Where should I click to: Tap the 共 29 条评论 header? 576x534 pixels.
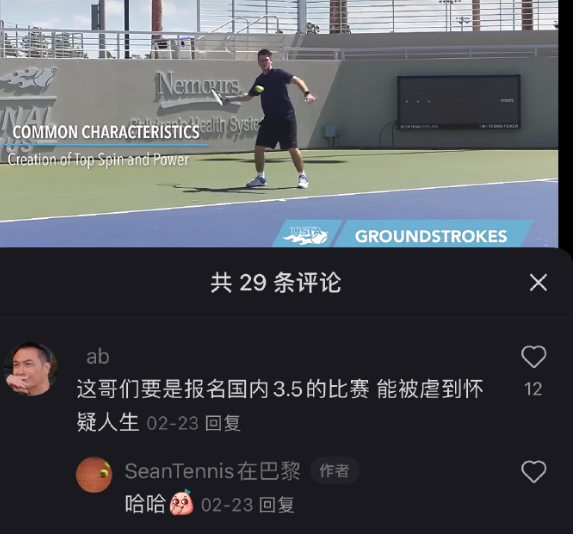(x=276, y=282)
